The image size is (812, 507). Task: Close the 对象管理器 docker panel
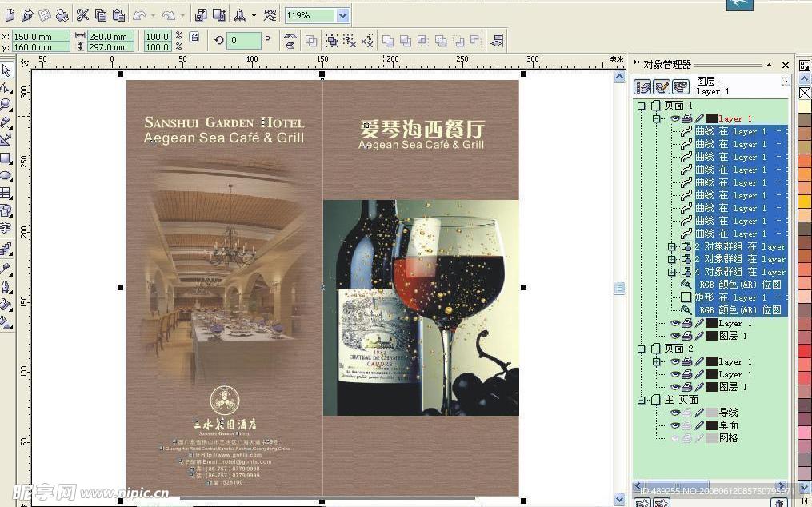[786, 65]
